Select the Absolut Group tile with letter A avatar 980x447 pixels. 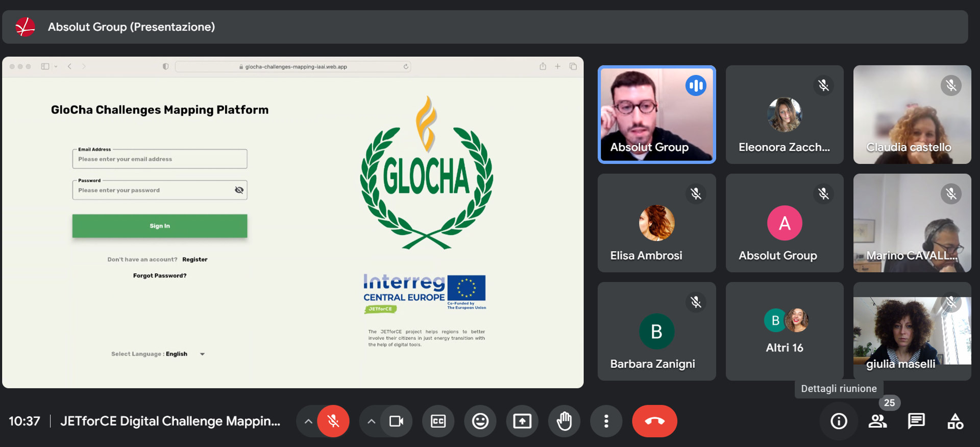tap(785, 223)
